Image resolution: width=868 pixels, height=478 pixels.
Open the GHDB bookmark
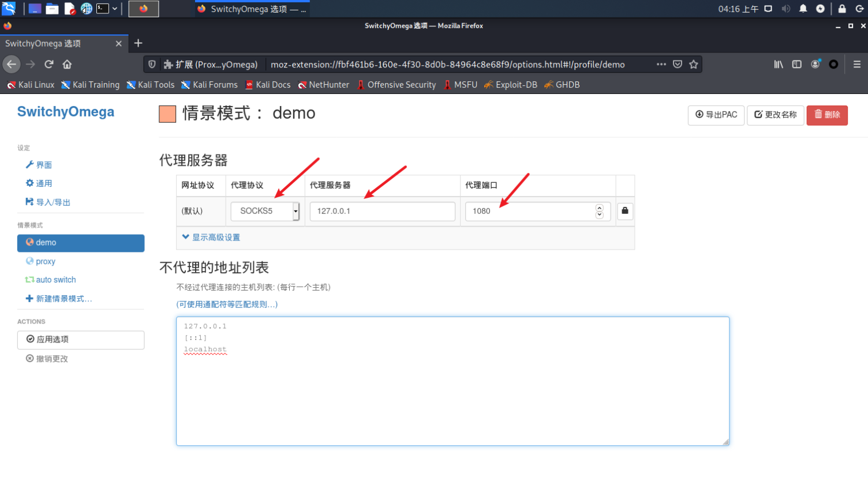tap(562, 85)
